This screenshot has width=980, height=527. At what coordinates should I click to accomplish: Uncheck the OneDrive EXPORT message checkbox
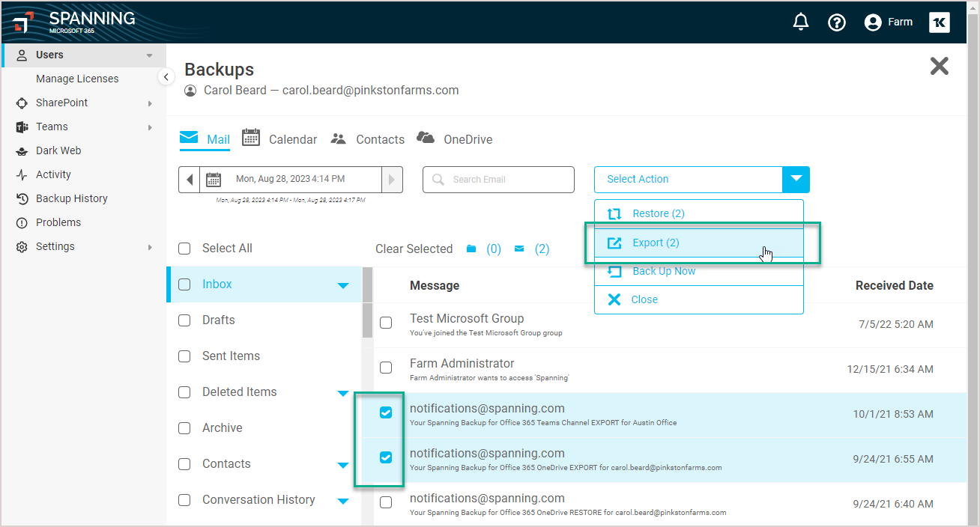pos(386,457)
